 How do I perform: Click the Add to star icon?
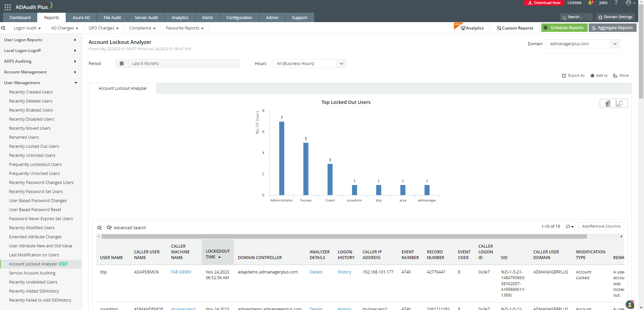pyautogui.click(x=593, y=76)
